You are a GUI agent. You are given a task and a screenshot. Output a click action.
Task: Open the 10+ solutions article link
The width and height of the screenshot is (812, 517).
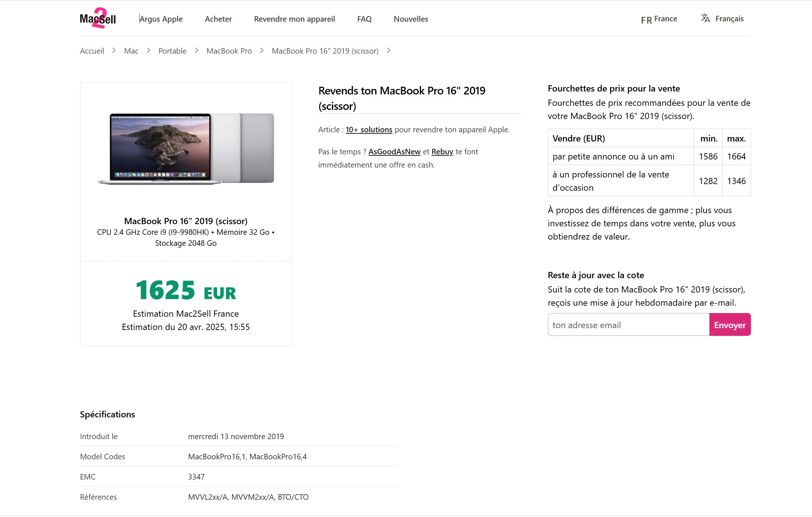(x=369, y=129)
